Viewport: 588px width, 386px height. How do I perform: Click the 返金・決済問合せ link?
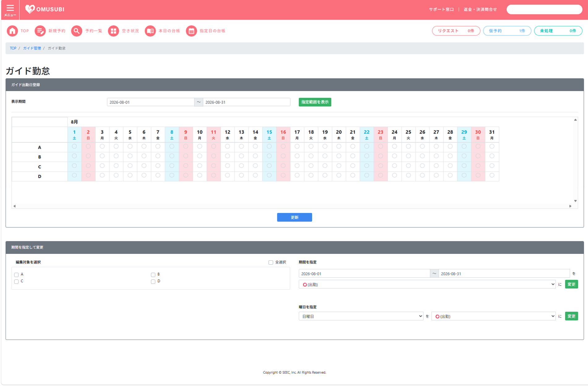[x=480, y=10]
